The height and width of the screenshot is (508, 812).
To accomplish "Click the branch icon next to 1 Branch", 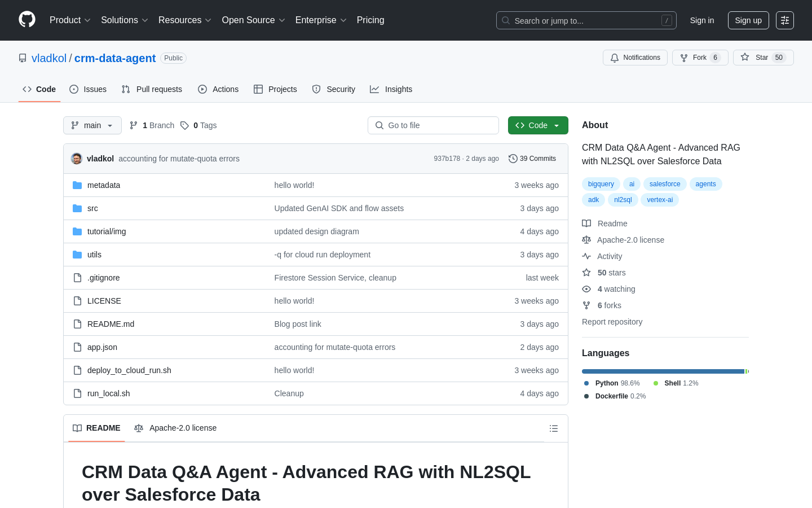I will point(134,125).
